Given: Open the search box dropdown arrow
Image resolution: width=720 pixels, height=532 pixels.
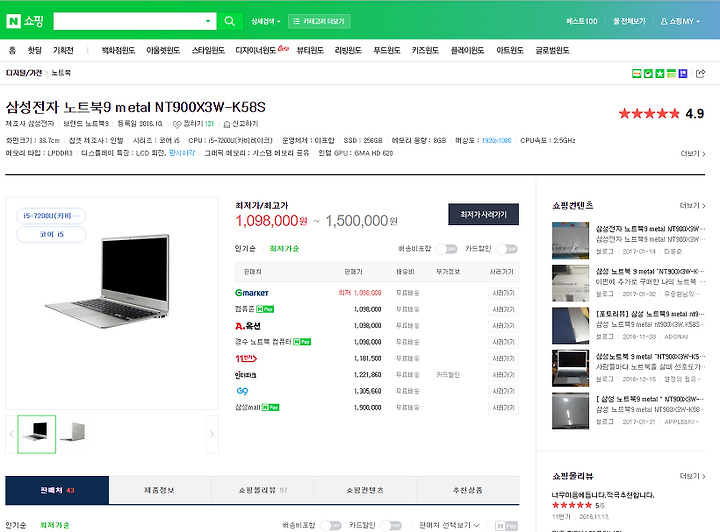Looking at the screenshot, I should point(208,21).
